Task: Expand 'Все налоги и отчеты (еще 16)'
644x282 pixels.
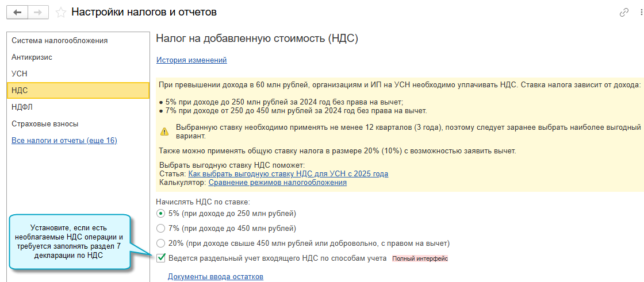Action: [x=64, y=140]
